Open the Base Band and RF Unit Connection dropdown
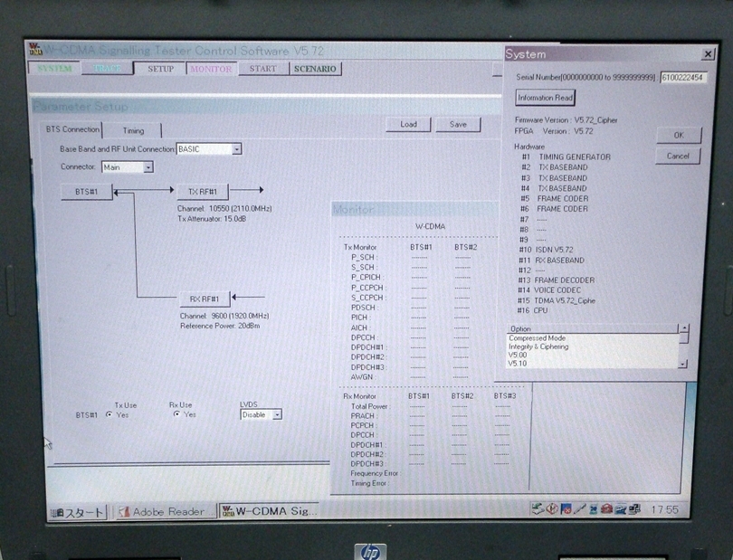This screenshot has width=733, height=560. point(237,149)
